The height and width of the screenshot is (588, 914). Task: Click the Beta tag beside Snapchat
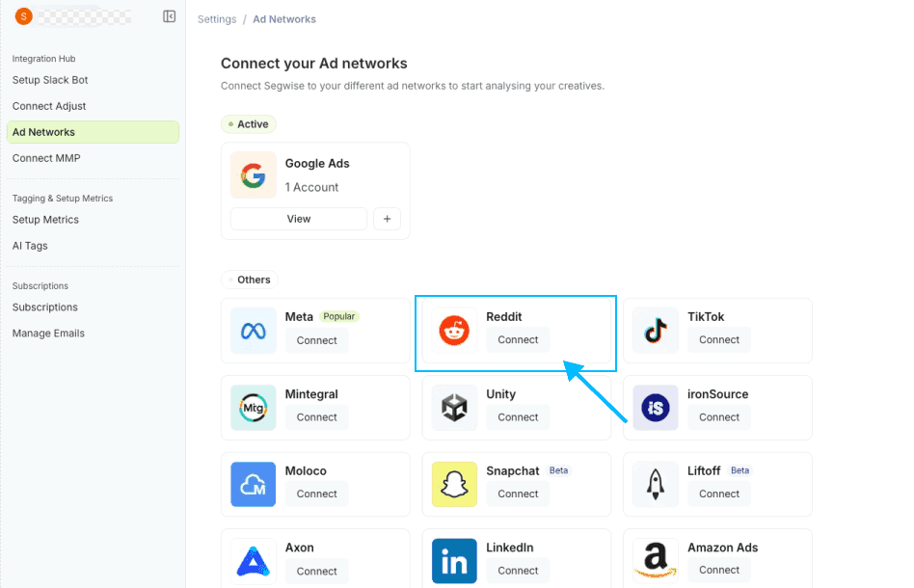click(558, 470)
